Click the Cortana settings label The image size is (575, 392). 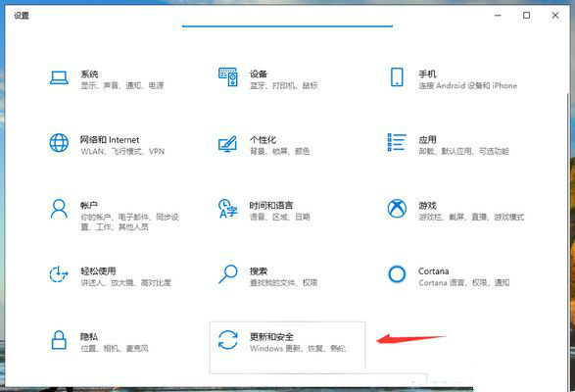coord(433,271)
